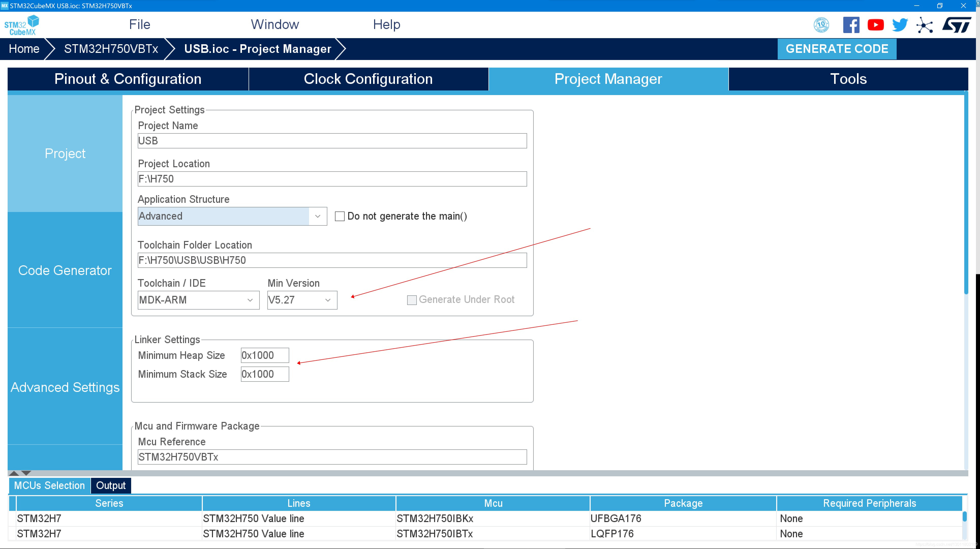Open the YouTube icon link
The width and height of the screenshot is (980, 549).
[875, 25]
